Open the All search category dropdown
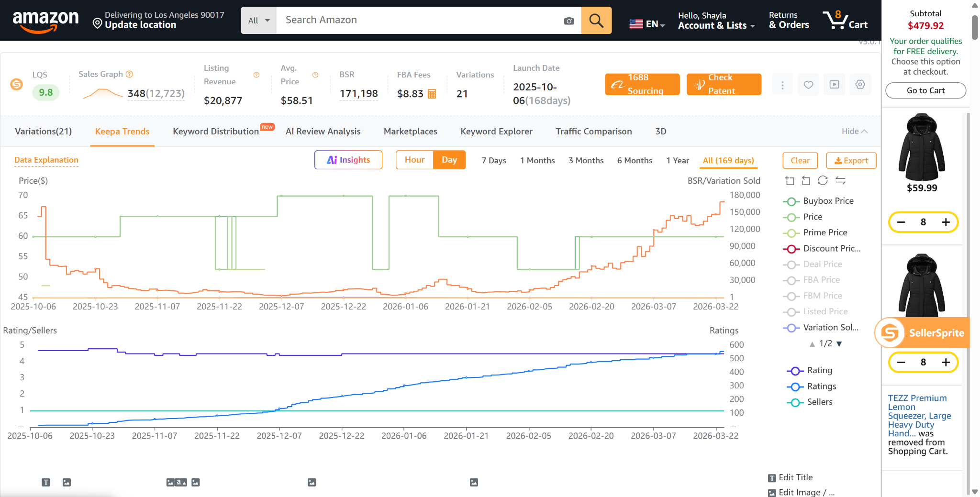980x497 pixels. [x=258, y=20]
